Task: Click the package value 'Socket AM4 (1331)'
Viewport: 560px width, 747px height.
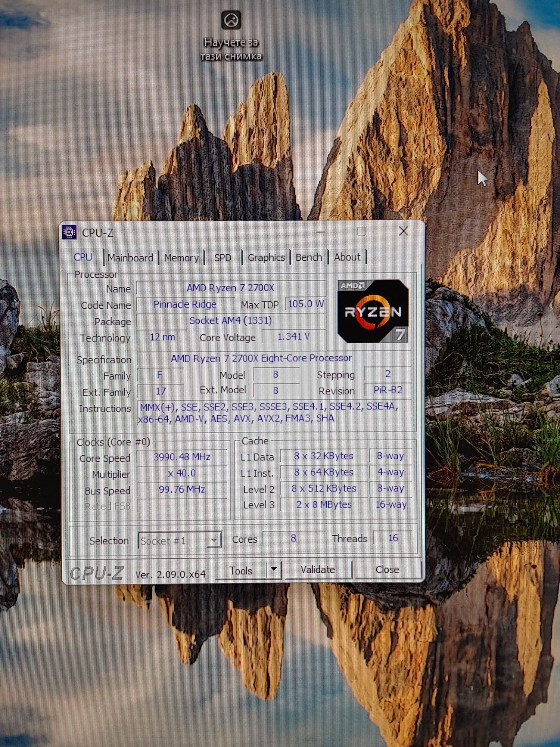Action: point(231,320)
